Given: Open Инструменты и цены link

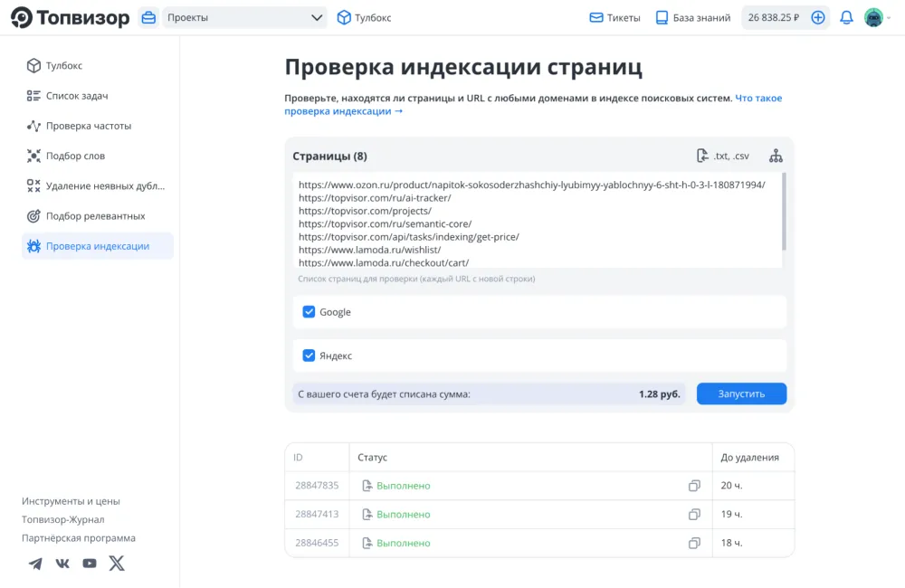Looking at the screenshot, I should pyautogui.click(x=71, y=501).
